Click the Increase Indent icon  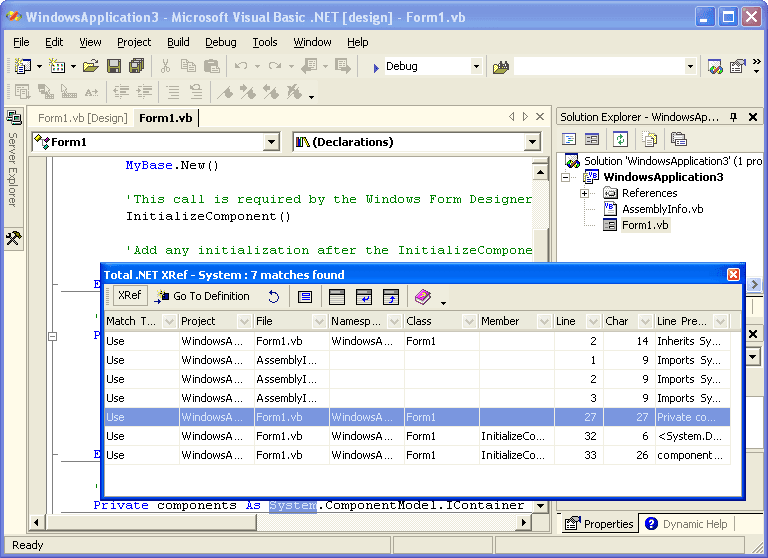coord(144,92)
